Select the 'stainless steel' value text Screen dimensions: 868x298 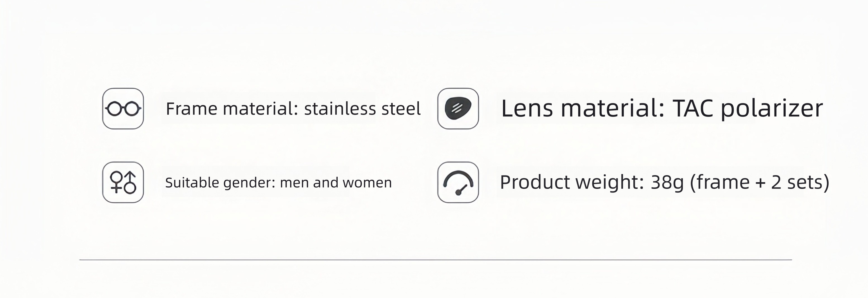tap(362, 109)
